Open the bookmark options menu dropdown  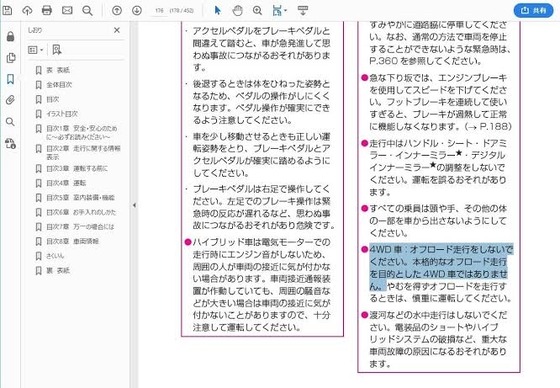tap(35, 50)
